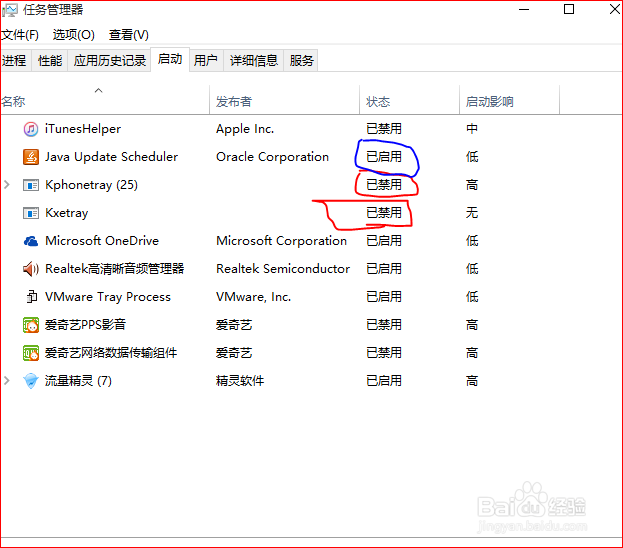623x548 pixels.
Task: Open the 文件(F) menu
Action: (x=19, y=35)
